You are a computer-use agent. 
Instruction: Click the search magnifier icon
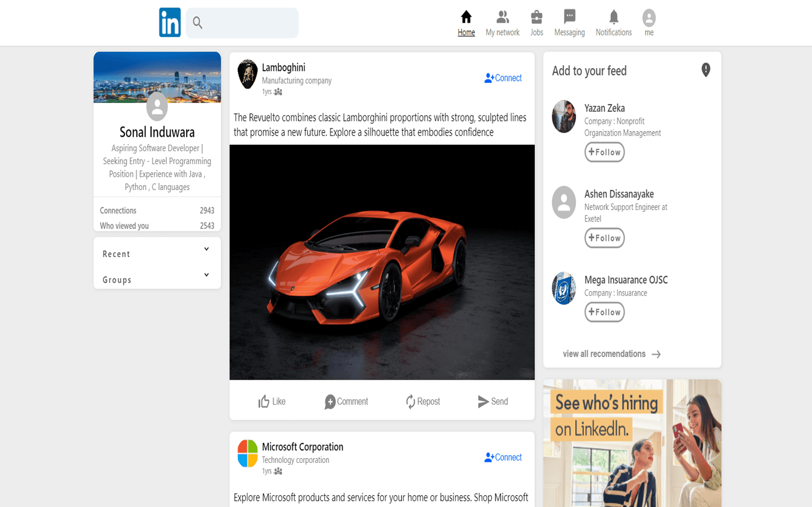click(x=197, y=23)
